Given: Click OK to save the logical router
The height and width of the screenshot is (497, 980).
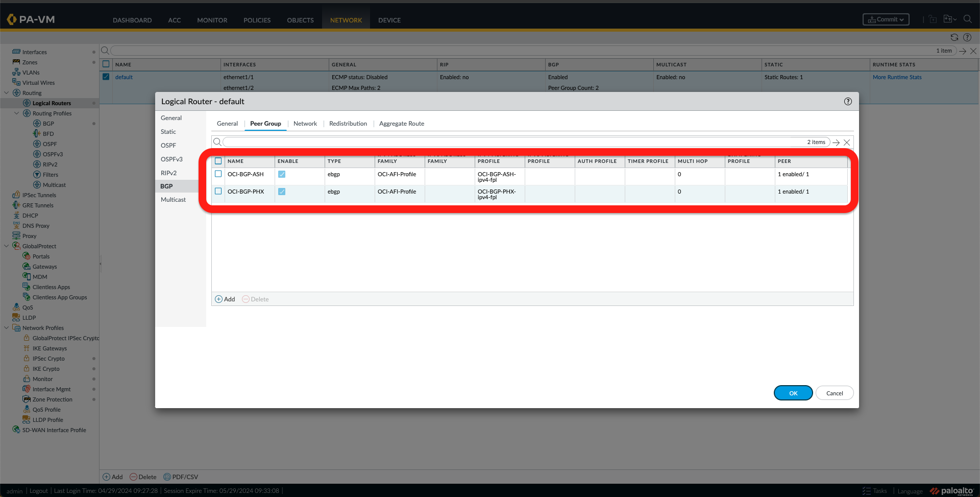Looking at the screenshot, I should click(793, 393).
